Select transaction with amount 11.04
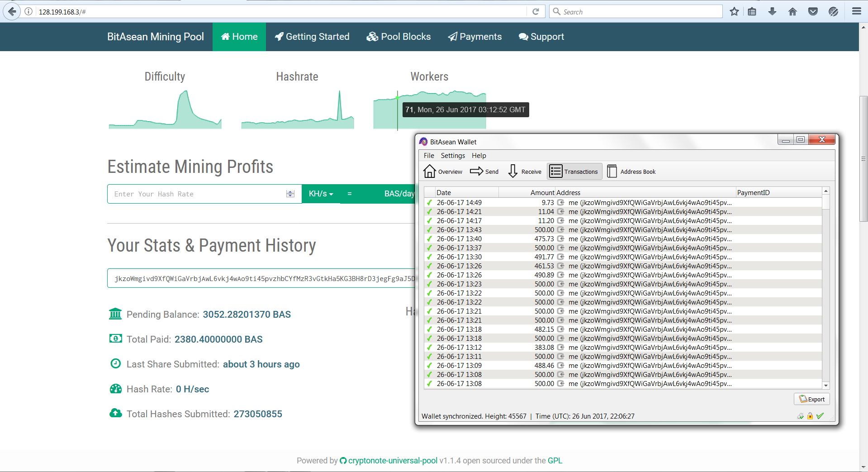 tap(623, 212)
